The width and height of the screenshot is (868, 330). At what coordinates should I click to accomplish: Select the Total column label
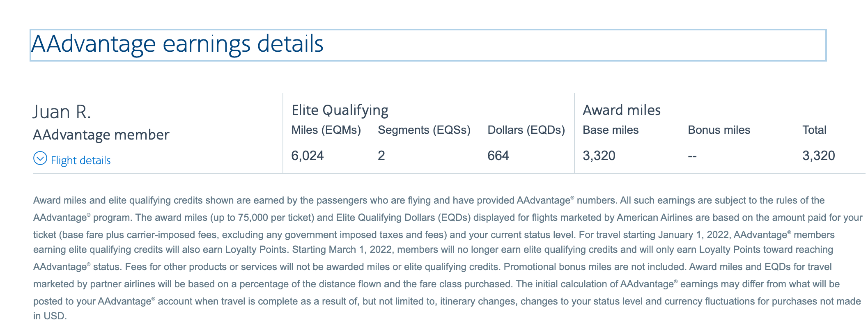coord(814,130)
